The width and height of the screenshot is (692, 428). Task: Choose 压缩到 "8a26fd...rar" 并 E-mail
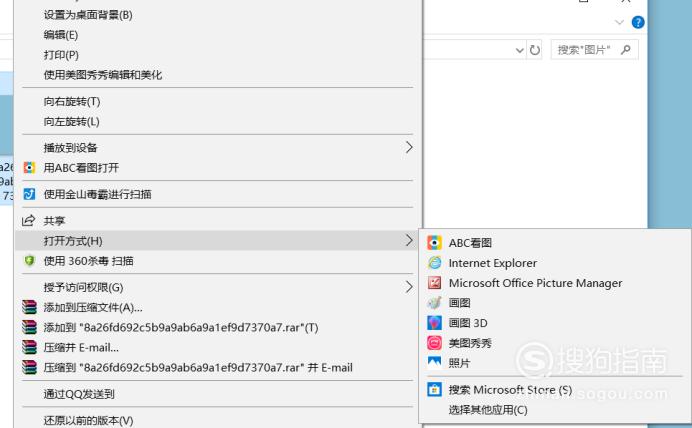click(198, 367)
